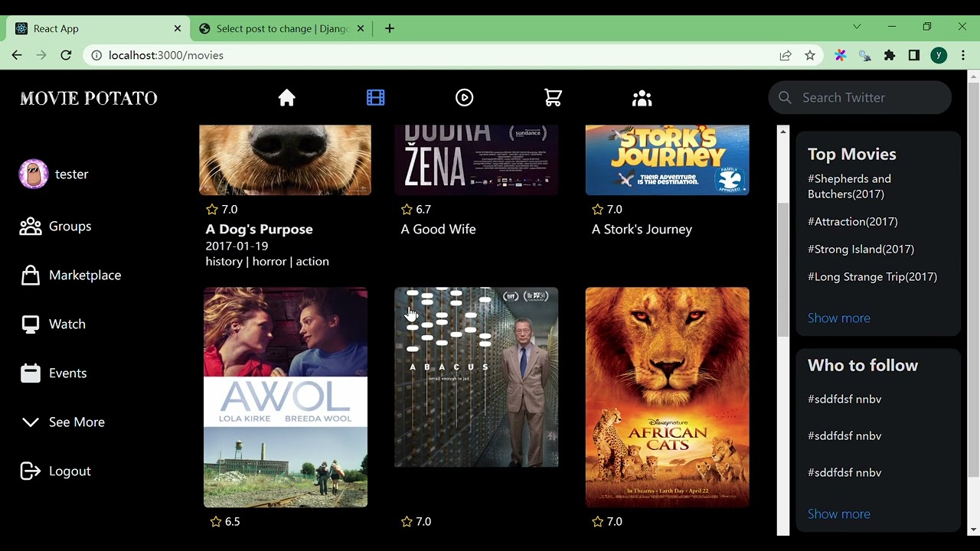The height and width of the screenshot is (551, 980).
Task: Click A Good Wife title
Action: point(438,229)
